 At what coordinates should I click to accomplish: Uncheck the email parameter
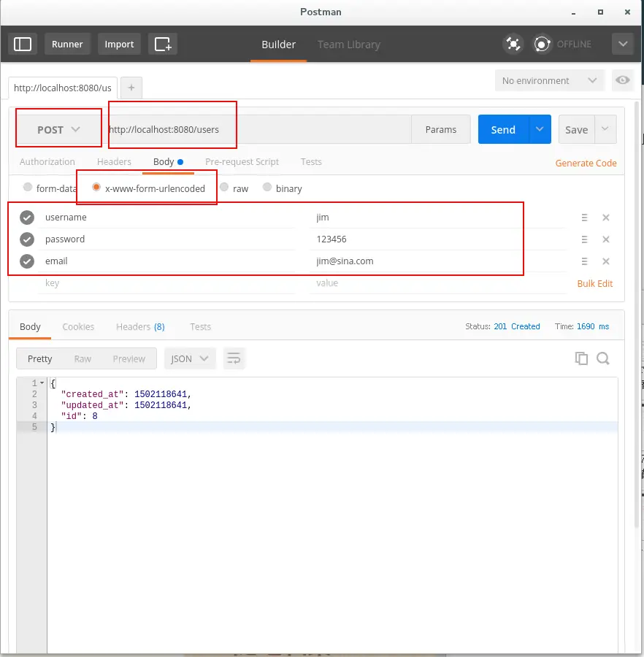coord(27,261)
